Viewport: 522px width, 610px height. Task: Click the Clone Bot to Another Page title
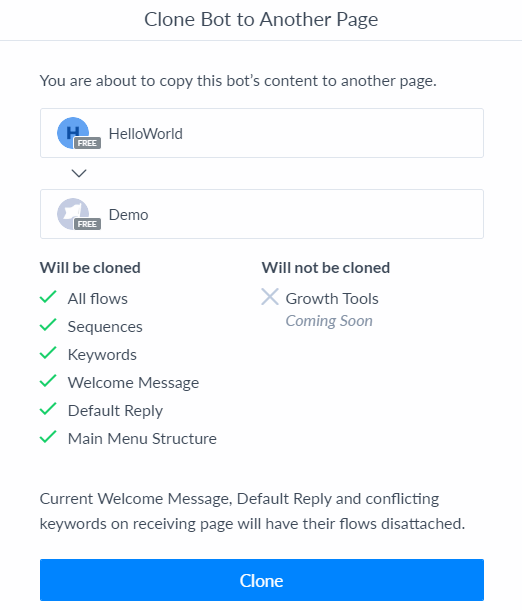click(261, 19)
